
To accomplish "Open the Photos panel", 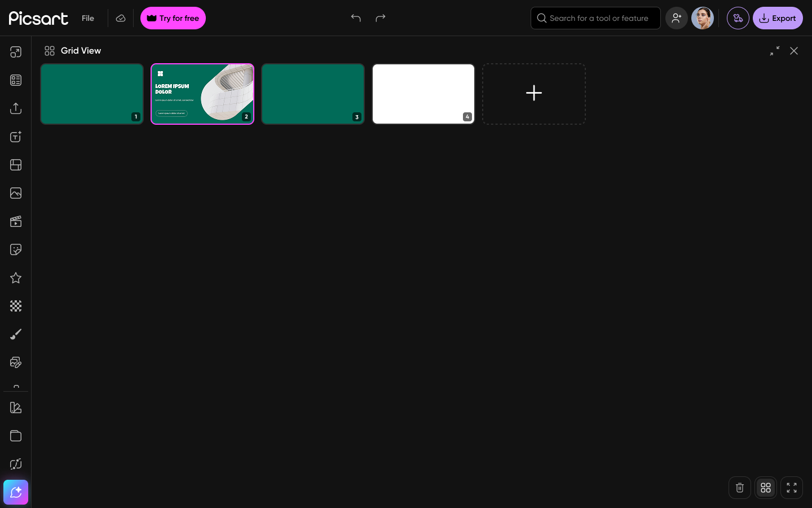I will pos(16,193).
